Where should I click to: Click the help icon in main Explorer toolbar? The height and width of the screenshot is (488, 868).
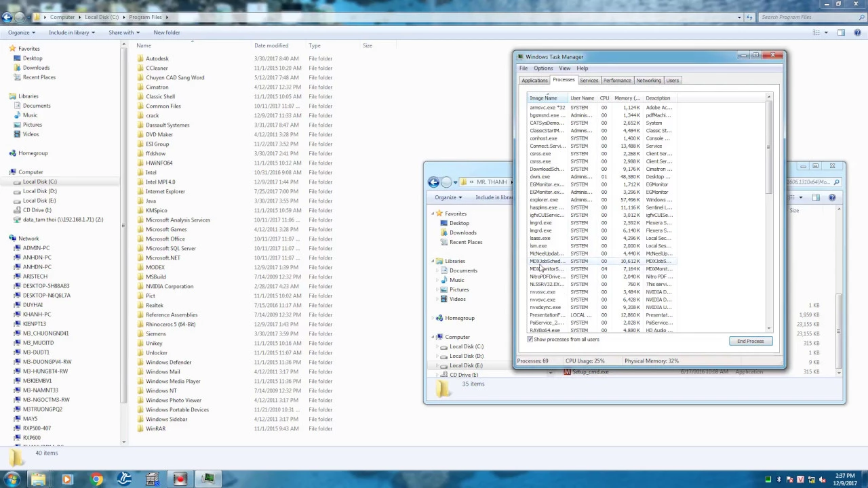[x=856, y=33]
